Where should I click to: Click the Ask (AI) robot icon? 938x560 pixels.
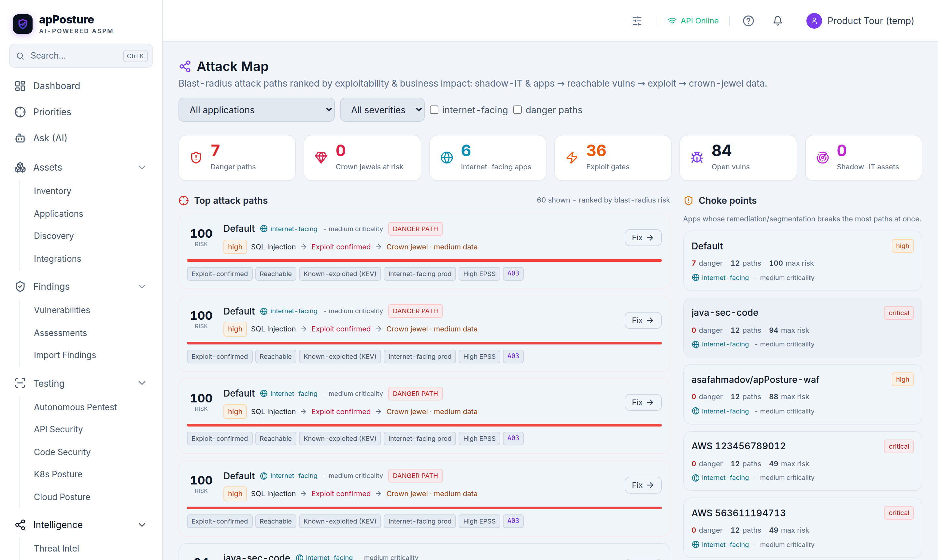(20, 138)
